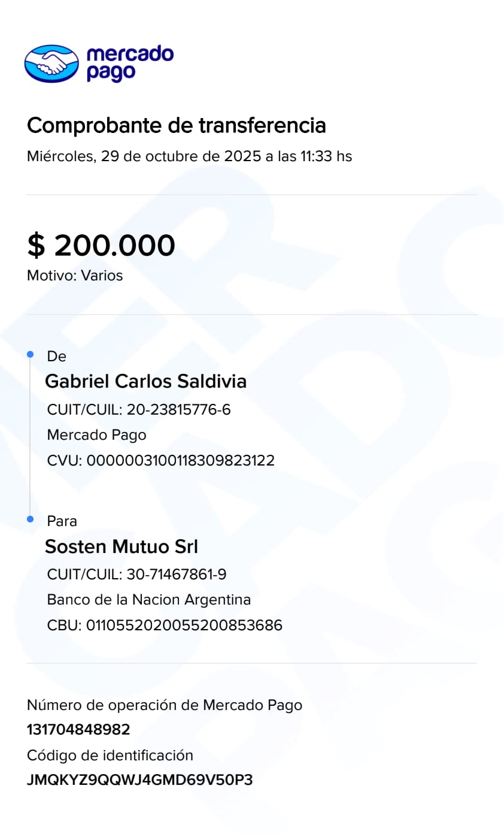Image resolution: width=504 pixels, height=837 pixels.
Task: Click the recipient CBU number
Action: 165,626
